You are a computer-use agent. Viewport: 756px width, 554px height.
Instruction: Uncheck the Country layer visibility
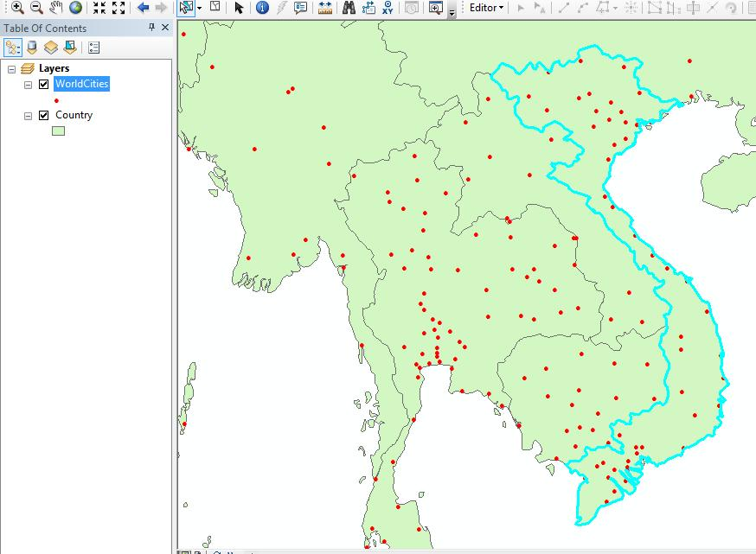(x=44, y=116)
